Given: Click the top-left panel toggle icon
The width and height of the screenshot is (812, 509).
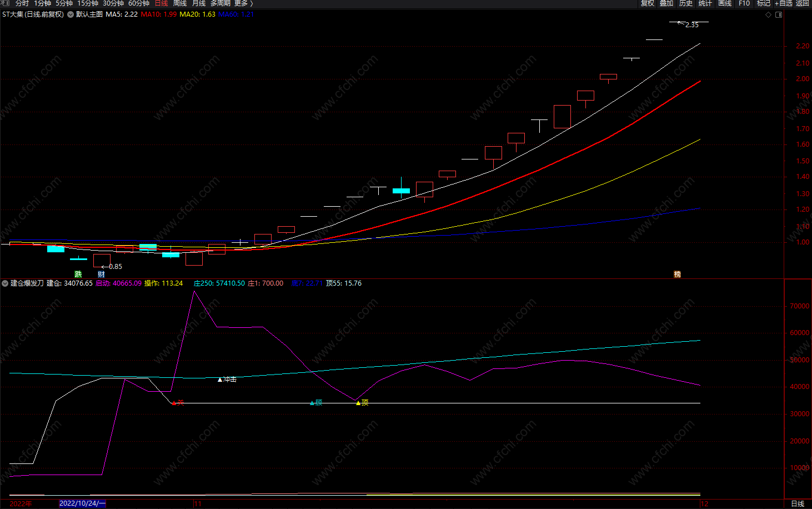Looking at the screenshot, I should coord(6,3).
